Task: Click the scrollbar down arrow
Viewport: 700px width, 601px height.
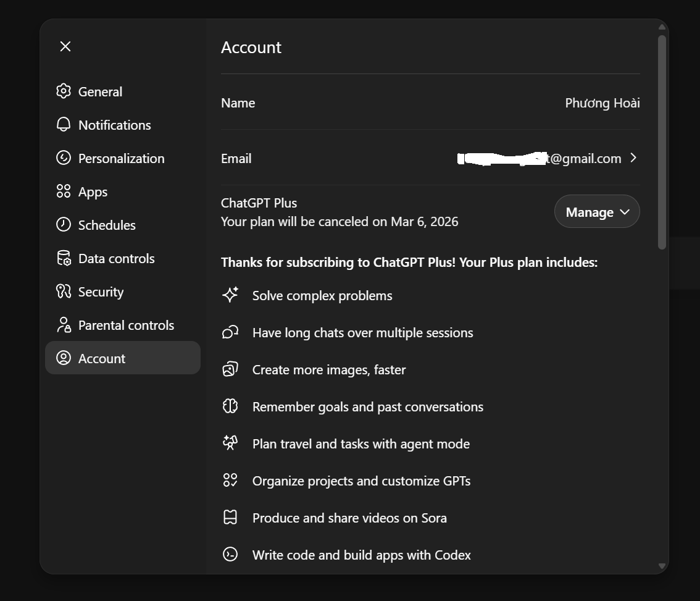Action: tap(662, 566)
